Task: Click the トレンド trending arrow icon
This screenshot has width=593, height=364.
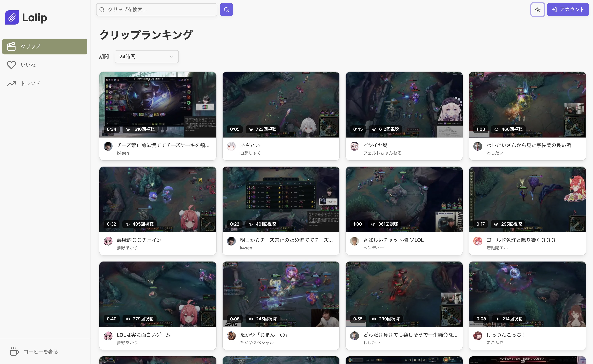Action: pos(11,84)
